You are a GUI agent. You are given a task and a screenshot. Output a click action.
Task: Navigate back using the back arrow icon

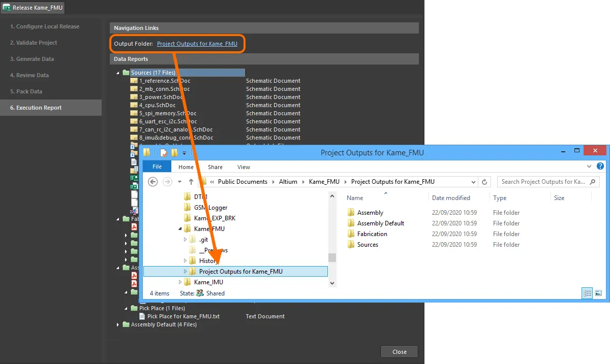[152, 181]
